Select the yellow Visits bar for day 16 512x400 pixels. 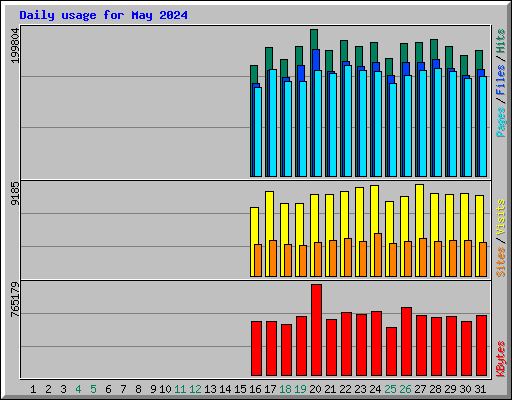click(253, 226)
